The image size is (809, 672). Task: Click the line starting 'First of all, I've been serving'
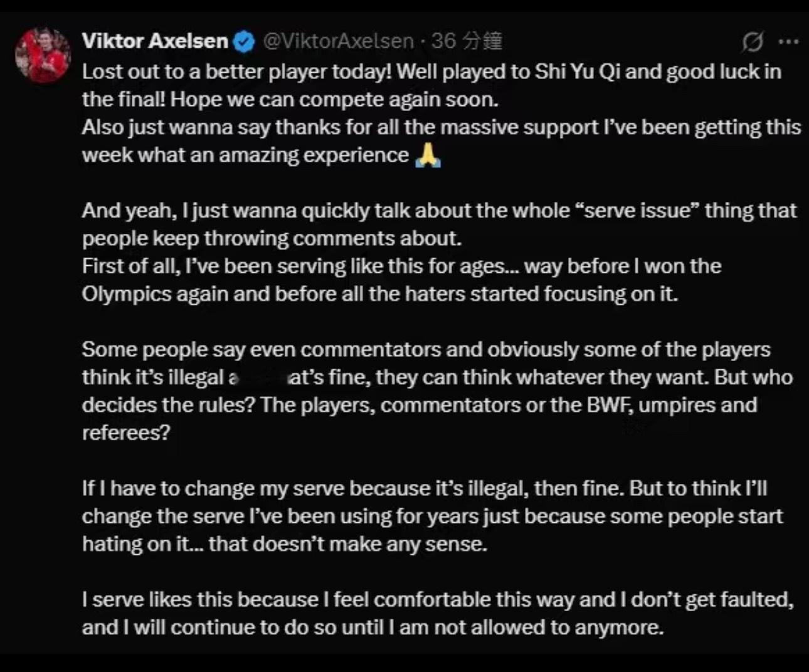[x=401, y=266]
